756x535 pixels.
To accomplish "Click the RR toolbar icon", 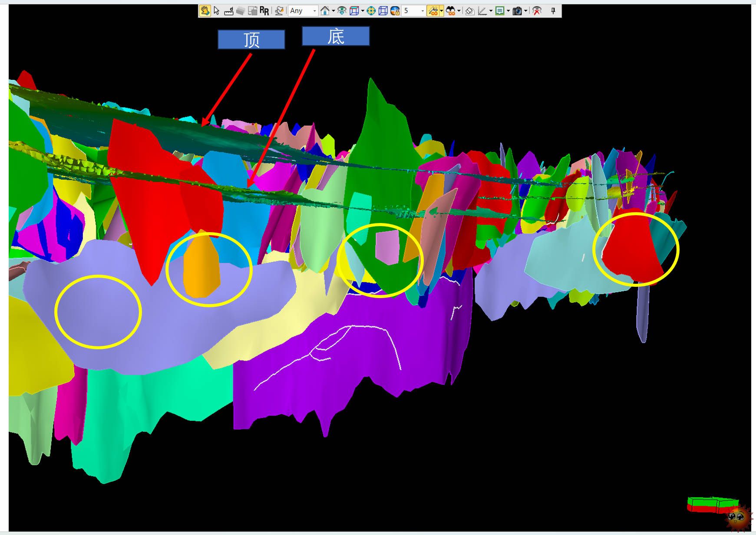I will click(x=264, y=11).
